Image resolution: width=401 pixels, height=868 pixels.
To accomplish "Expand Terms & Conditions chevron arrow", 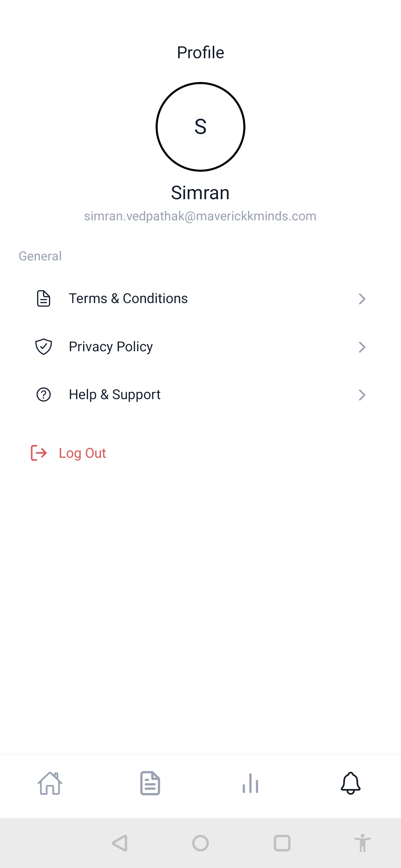I will 362,299.
